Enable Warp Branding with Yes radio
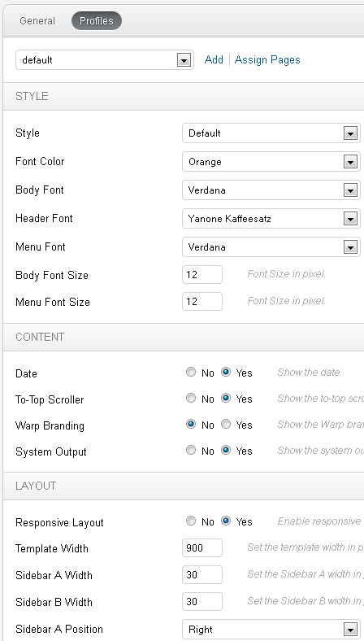Viewport: 364px width, 641px height. click(226, 425)
